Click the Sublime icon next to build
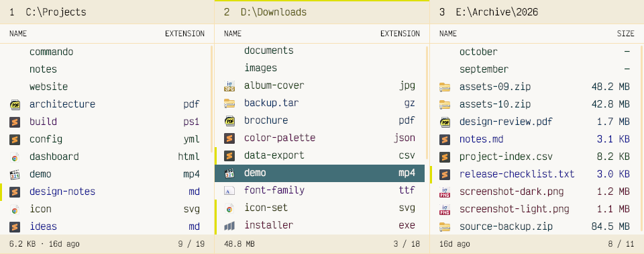Screen dimensions: 644x254 [x=15, y=122]
